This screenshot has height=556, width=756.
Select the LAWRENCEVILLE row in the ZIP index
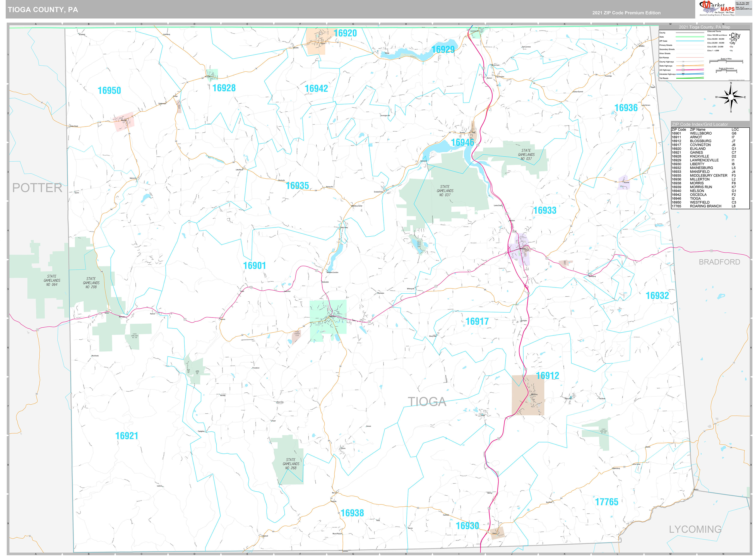[x=710, y=161]
